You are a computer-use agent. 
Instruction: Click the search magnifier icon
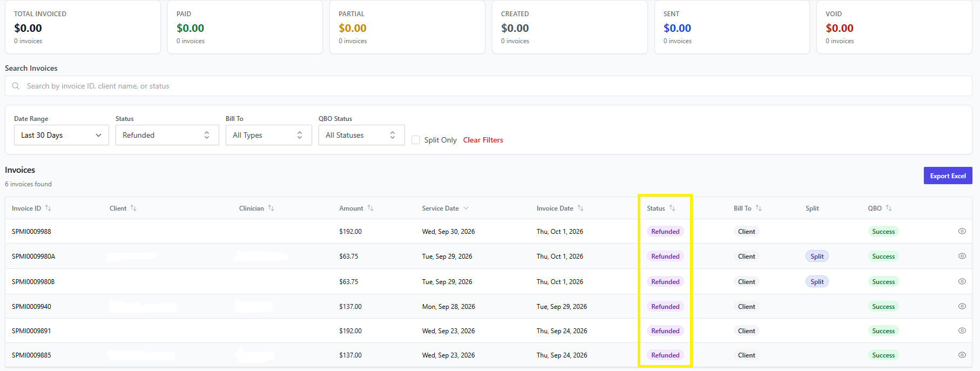(x=16, y=86)
